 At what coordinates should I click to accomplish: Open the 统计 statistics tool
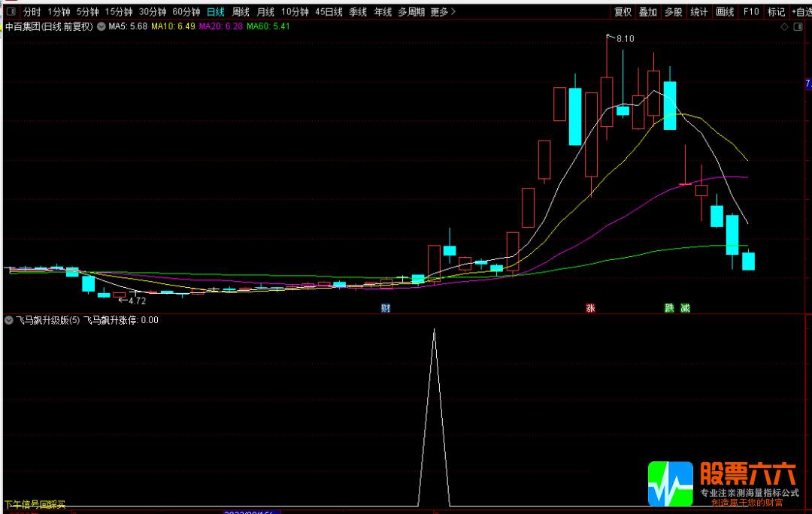tap(698, 11)
